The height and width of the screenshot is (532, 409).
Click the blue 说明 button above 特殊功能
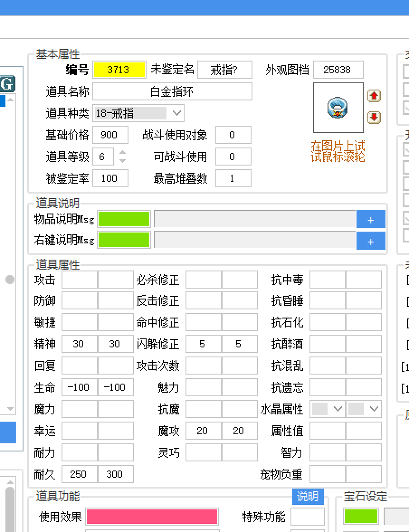(308, 497)
